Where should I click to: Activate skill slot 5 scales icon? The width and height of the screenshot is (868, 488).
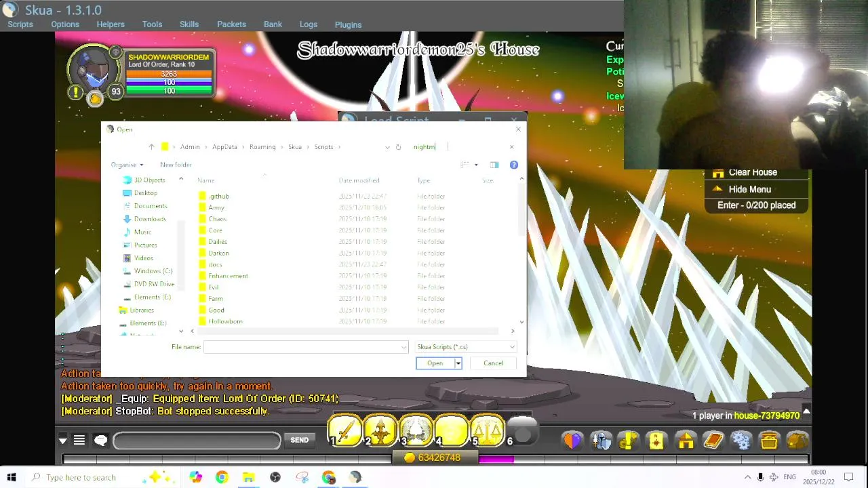488,431
